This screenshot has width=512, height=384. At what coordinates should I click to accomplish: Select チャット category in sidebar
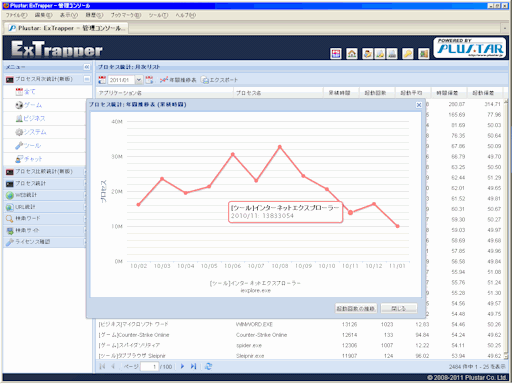coord(29,159)
